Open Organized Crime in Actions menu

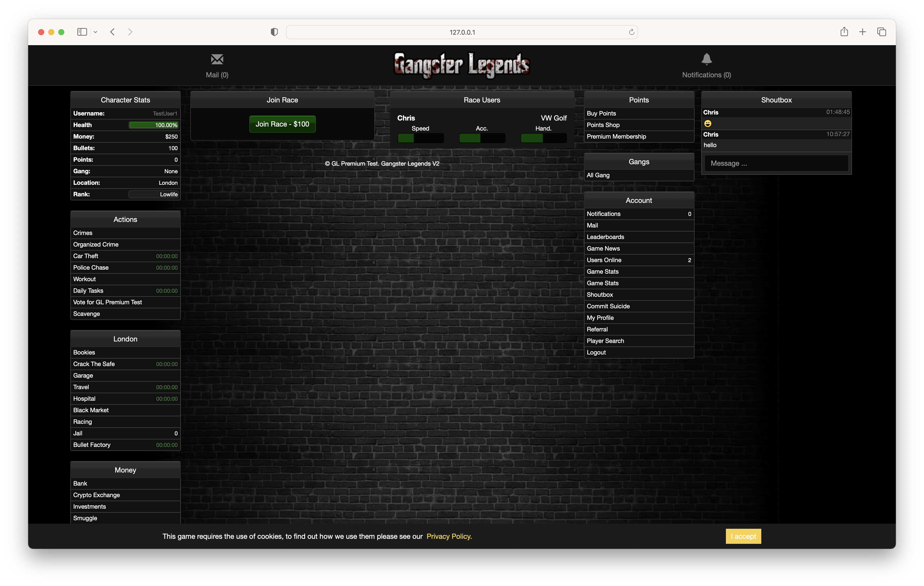(96, 245)
